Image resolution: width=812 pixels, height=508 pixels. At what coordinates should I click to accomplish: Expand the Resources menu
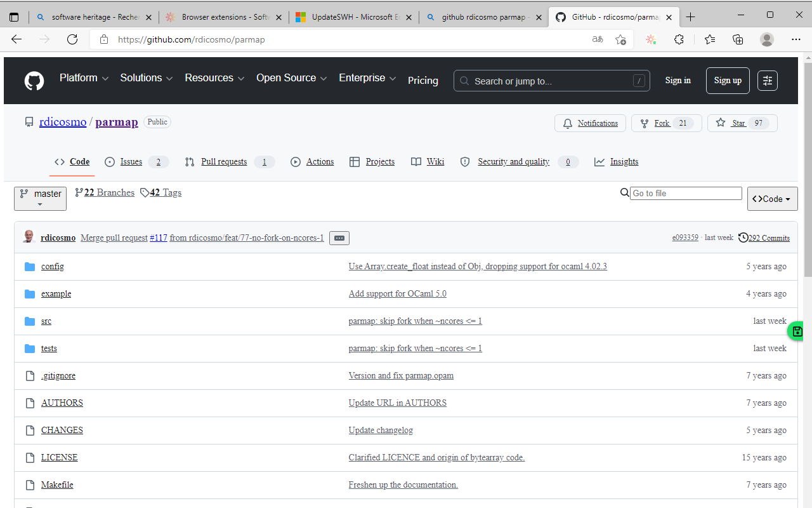[215, 78]
